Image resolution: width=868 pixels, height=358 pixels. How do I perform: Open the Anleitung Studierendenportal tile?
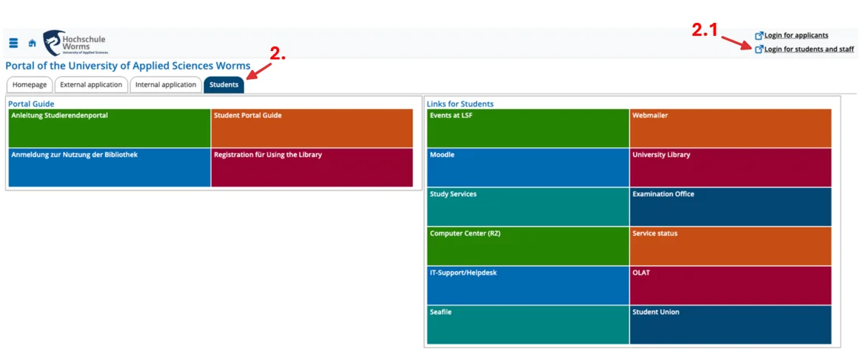[109, 128]
